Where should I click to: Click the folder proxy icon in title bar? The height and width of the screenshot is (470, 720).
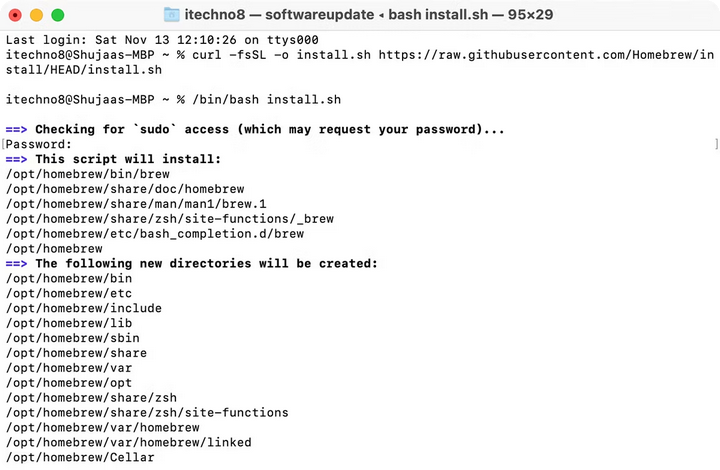click(x=172, y=15)
